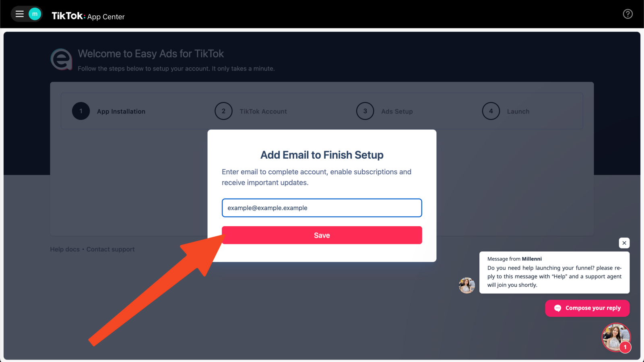Click the chat bubble icon in Compose your reply
Viewport: 644px width, 362px height.
coord(557,308)
